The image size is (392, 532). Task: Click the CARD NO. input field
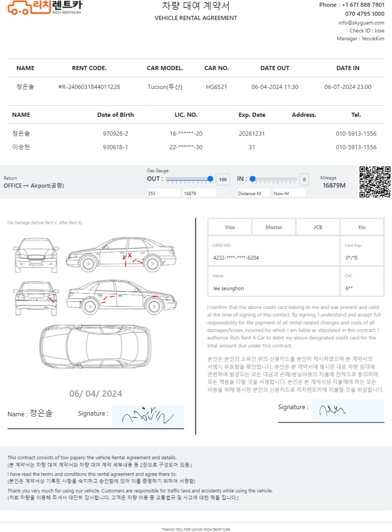click(x=273, y=258)
